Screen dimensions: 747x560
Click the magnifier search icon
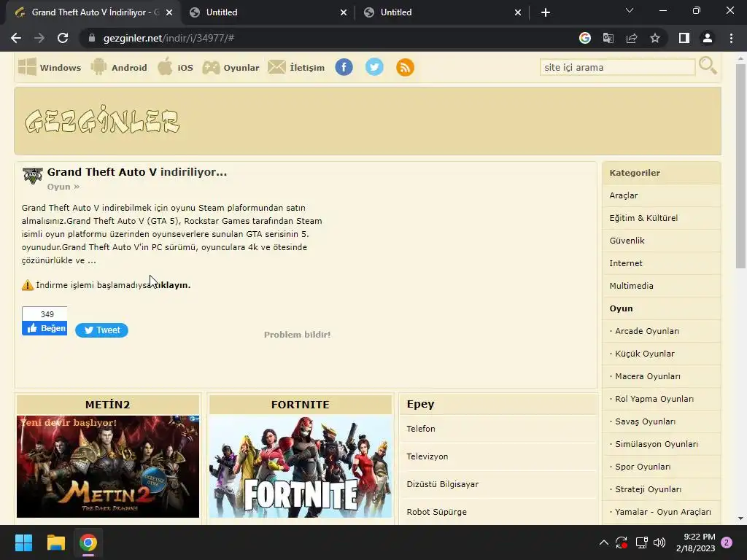coord(708,66)
